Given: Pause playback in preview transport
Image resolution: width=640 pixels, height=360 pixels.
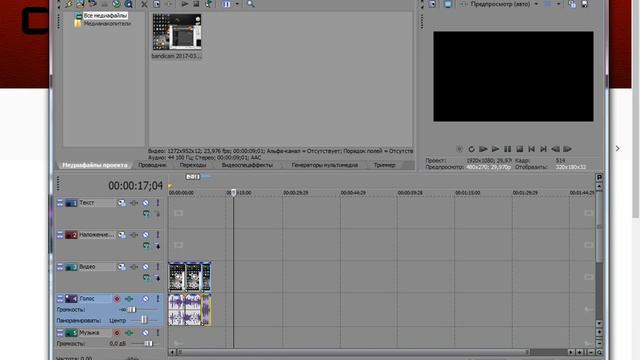Looking at the screenshot, I should point(507,149).
